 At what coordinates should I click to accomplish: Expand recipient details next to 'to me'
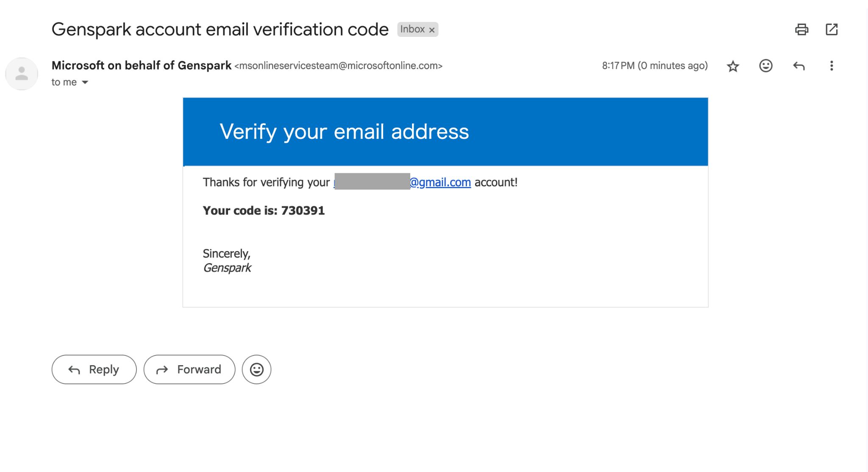pyautogui.click(x=85, y=82)
